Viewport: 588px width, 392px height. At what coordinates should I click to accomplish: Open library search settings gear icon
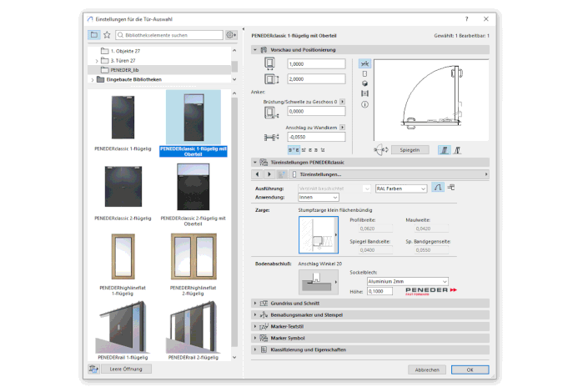[x=231, y=35]
